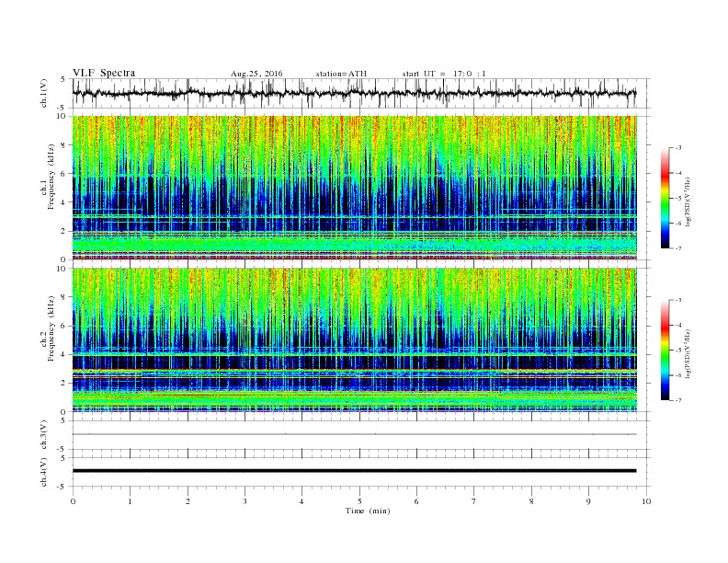This screenshot has width=728, height=563.
Task: Click the "9" tick label on the time axis
Action: [x=588, y=501]
